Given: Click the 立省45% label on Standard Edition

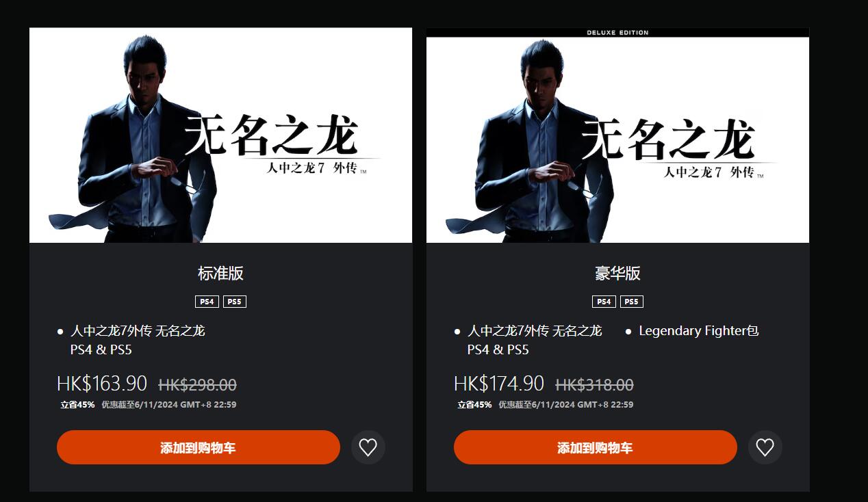Looking at the screenshot, I should click(x=77, y=405).
